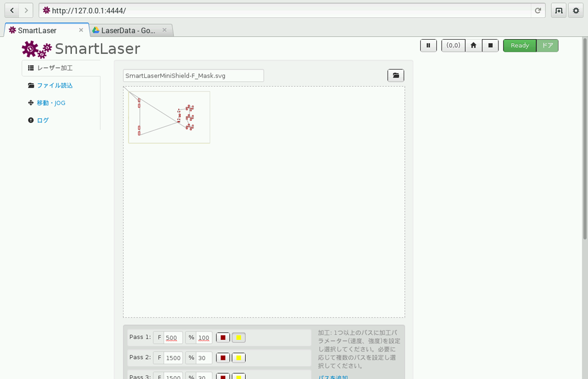The width and height of the screenshot is (588, 379).
Task: Click the ドア door status button
Action: tap(547, 45)
